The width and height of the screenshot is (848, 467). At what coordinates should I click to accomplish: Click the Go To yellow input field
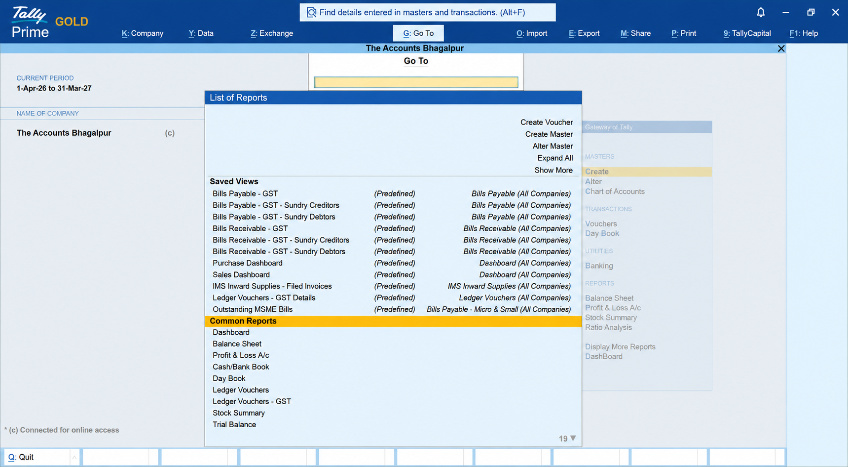(x=416, y=82)
